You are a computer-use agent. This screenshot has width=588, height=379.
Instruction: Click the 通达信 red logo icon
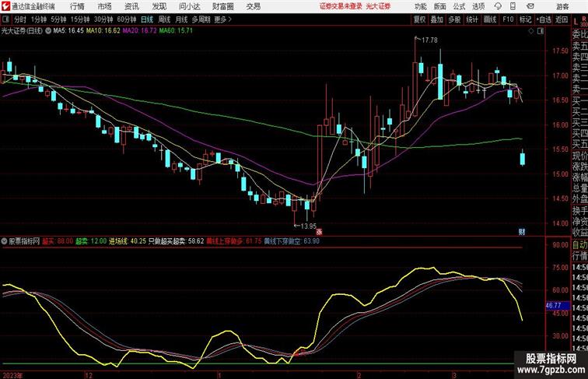coord(5,6)
